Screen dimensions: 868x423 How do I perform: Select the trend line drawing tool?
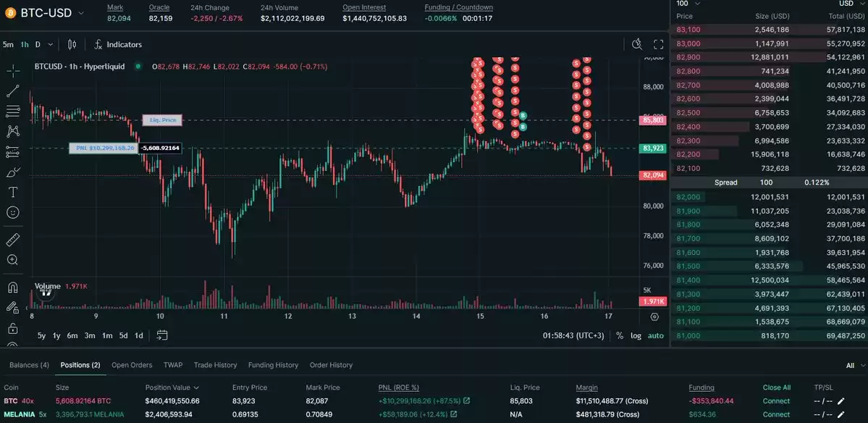point(13,91)
